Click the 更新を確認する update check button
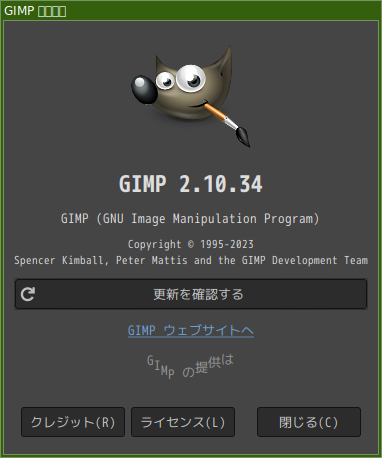The width and height of the screenshot is (382, 458). coord(191,294)
